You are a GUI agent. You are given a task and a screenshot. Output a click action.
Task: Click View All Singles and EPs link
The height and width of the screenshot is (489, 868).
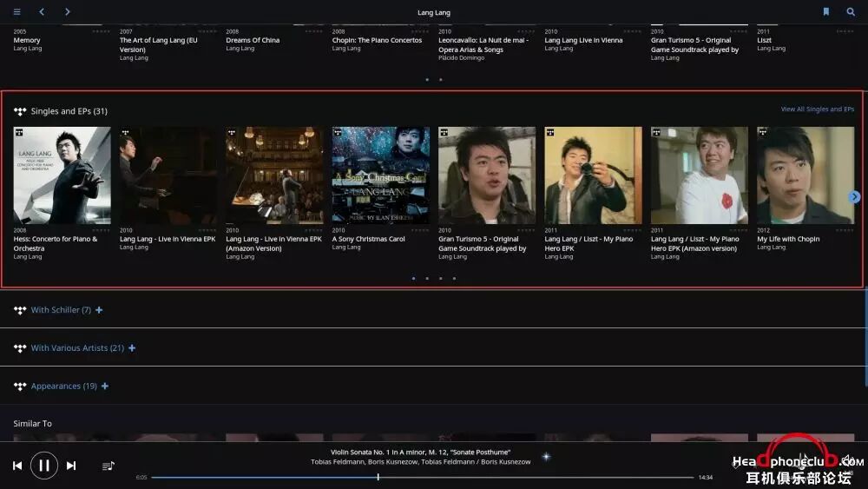click(817, 109)
